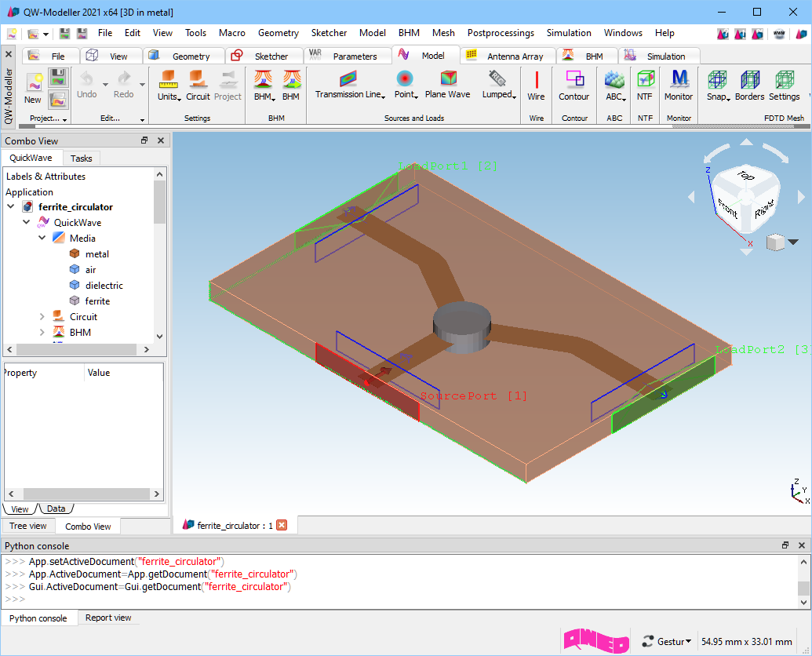812x656 pixels.
Task: Click the gray ferrite cylinder in 3D view
Action: tap(462, 327)
